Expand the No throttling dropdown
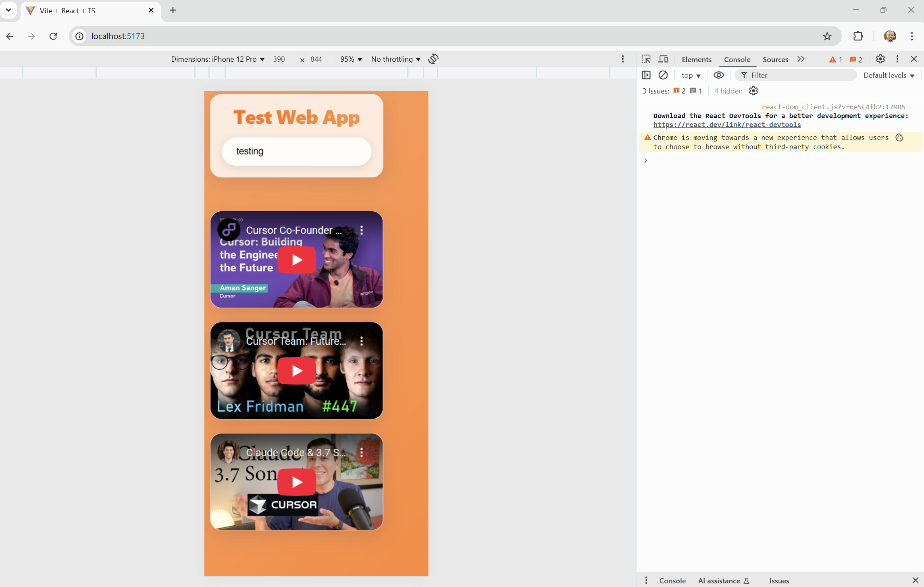924x587 pixels. 395,59
